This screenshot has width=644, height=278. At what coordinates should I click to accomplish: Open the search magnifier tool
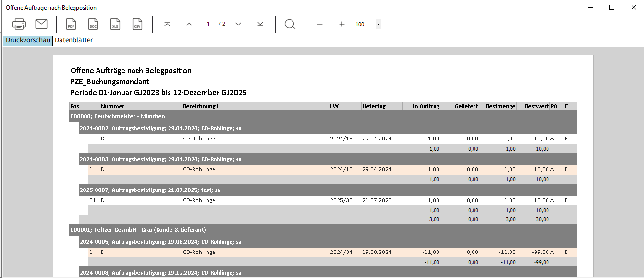pyautogui.click(x=290, y=24)
